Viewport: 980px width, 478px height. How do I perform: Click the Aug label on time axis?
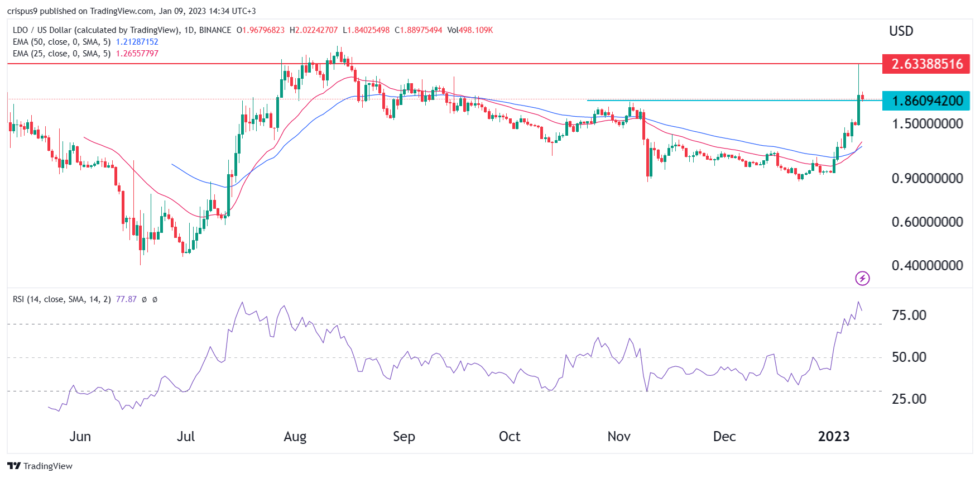coord(295,437)
